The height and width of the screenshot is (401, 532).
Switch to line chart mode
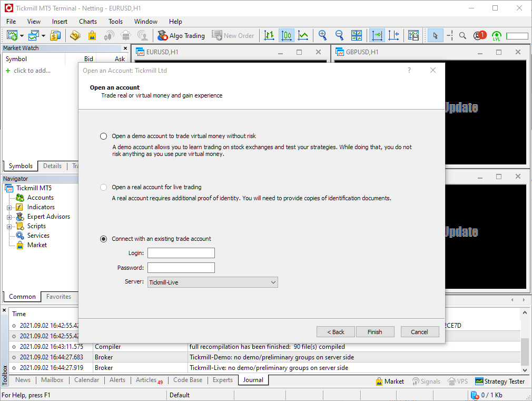pos(303,35)
